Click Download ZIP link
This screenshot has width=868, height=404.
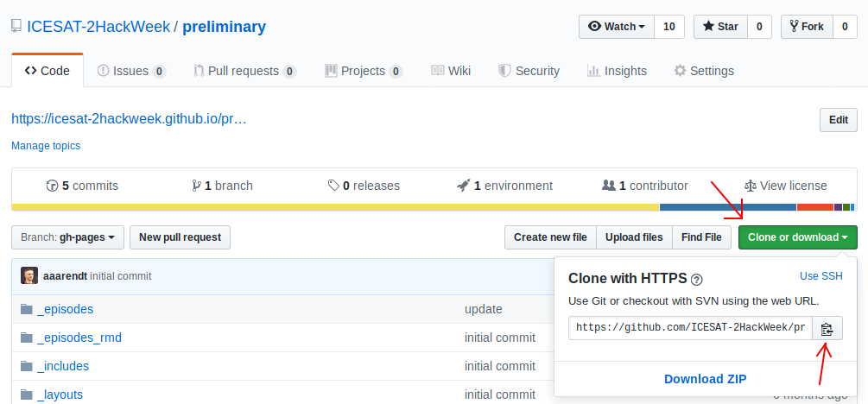(705, 378)
